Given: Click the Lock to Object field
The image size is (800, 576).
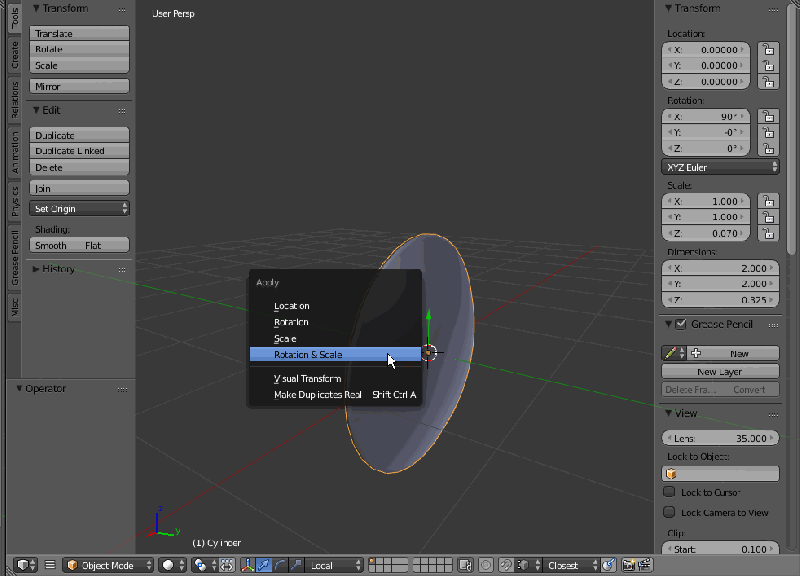Looking at the screenshot, I should [x=720, y=471].
